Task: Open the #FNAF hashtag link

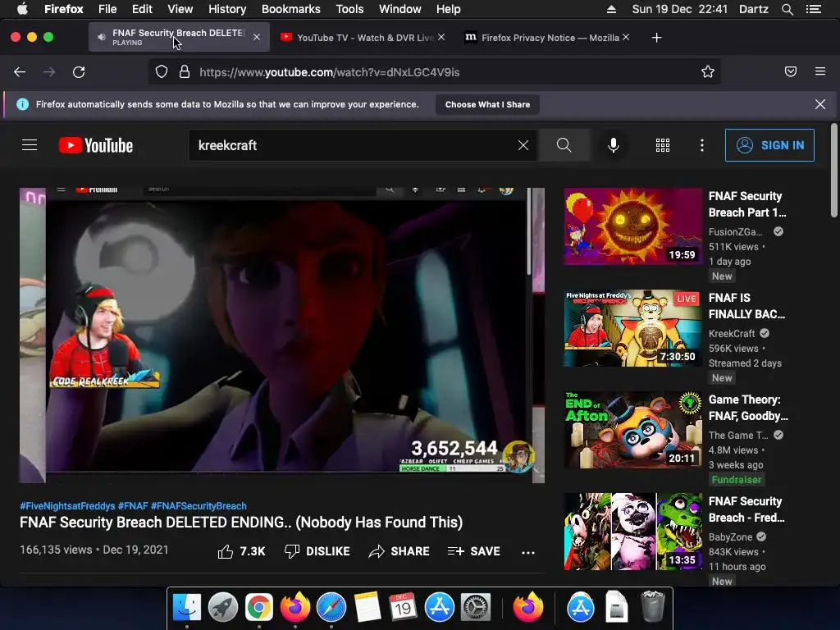Action: (x=133, y=505)
